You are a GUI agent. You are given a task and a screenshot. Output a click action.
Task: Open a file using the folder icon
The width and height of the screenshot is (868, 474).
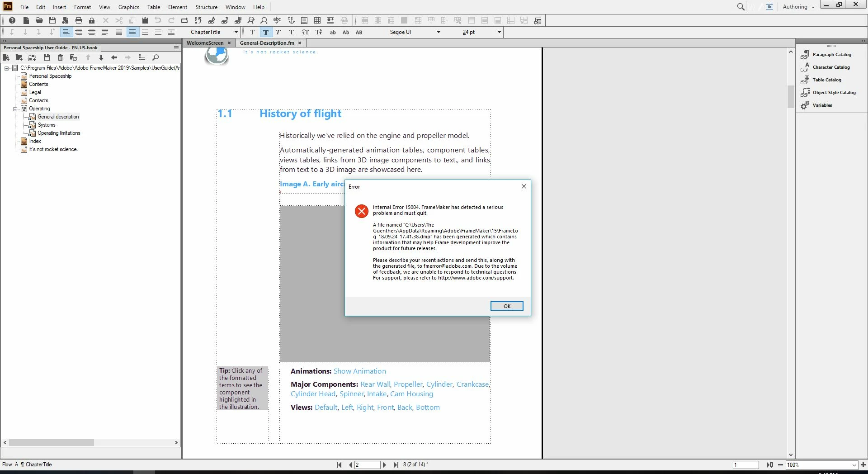pyautogui.click(x=39, y=20)
